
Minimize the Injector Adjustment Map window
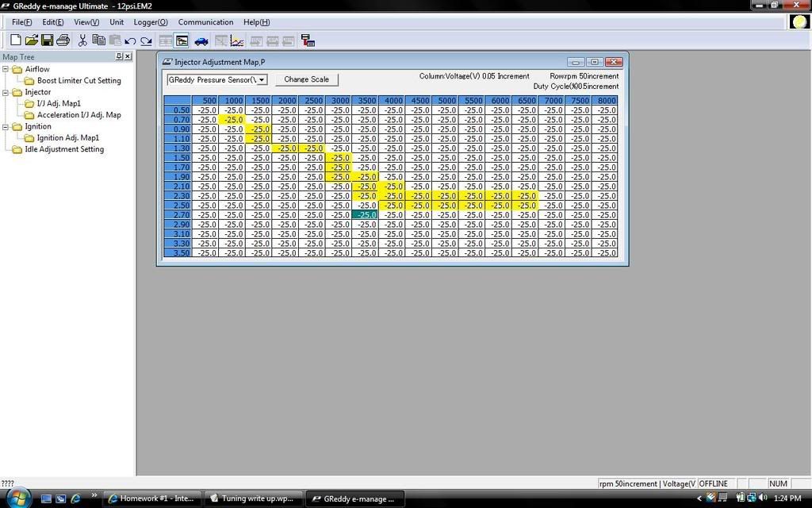[576, 62]
